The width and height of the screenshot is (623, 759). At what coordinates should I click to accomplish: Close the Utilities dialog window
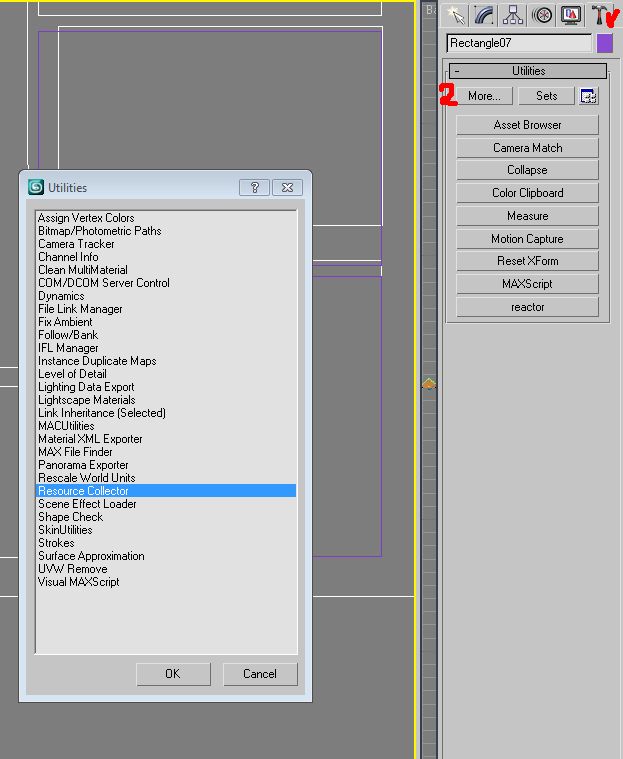click(x=288, y=187)
